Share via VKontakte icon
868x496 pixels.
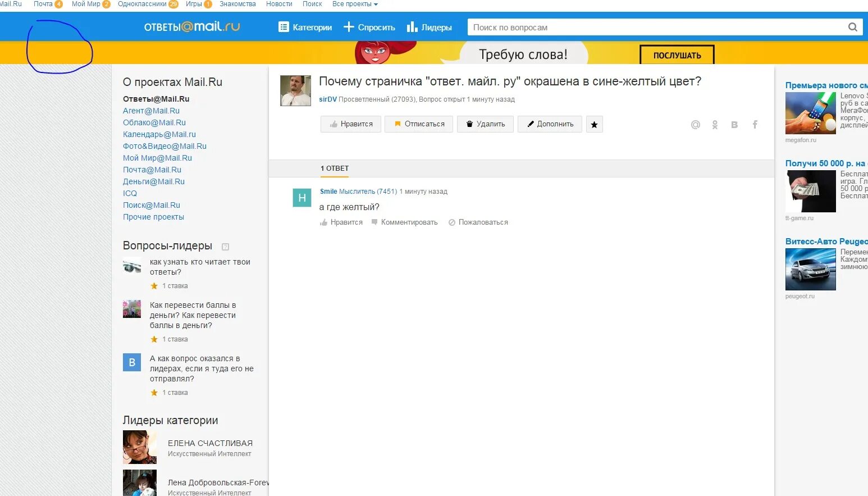[734, 125]
